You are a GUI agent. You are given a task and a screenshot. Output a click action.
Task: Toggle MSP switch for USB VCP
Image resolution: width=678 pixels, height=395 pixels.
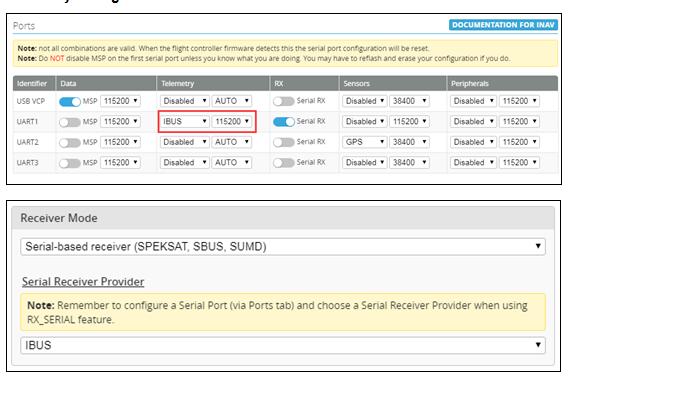pyautogui.click(x=70, y=102)
